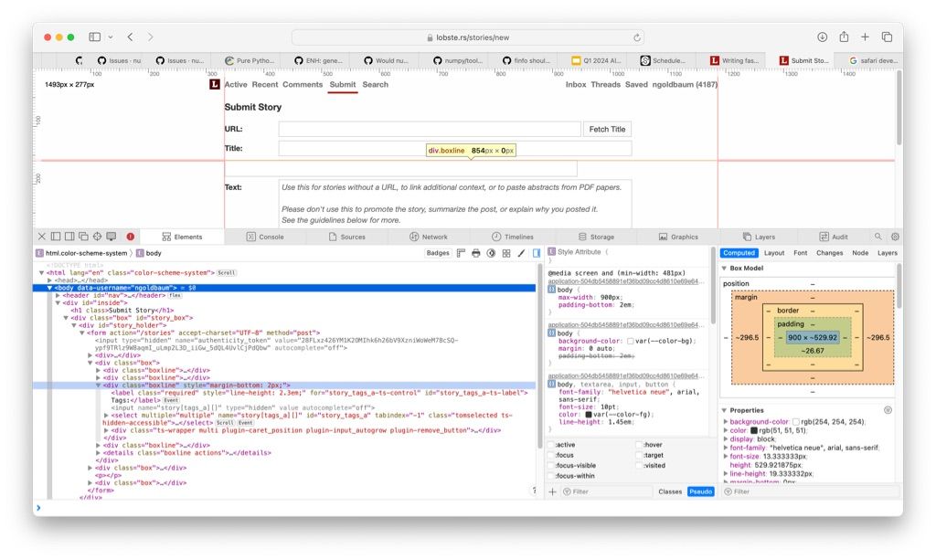This screenshot has height=560, width=936.
Task: Enable the :hover pseudo-class checkbox
Action: (639, 445)
